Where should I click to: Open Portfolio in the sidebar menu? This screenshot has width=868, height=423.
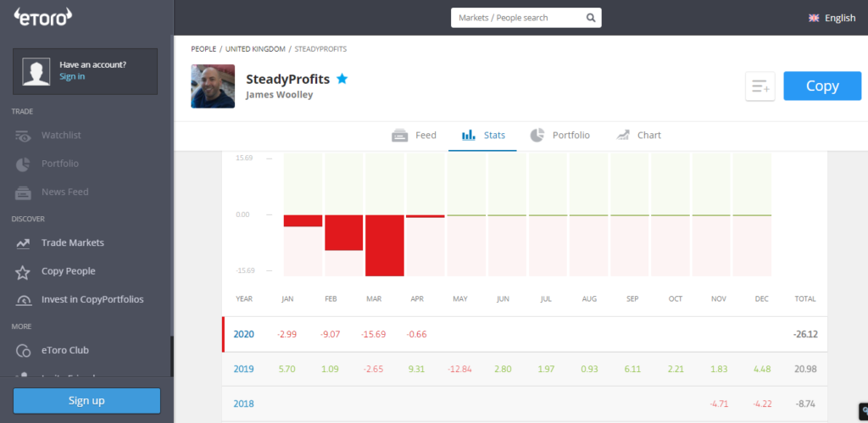(x=60, y=164)
